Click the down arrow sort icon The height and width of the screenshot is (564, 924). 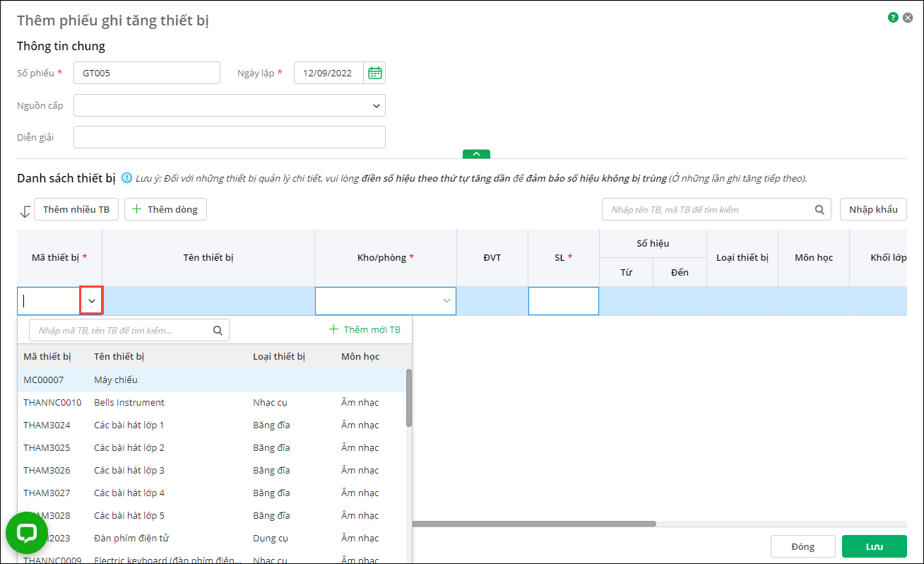point(25,211)
